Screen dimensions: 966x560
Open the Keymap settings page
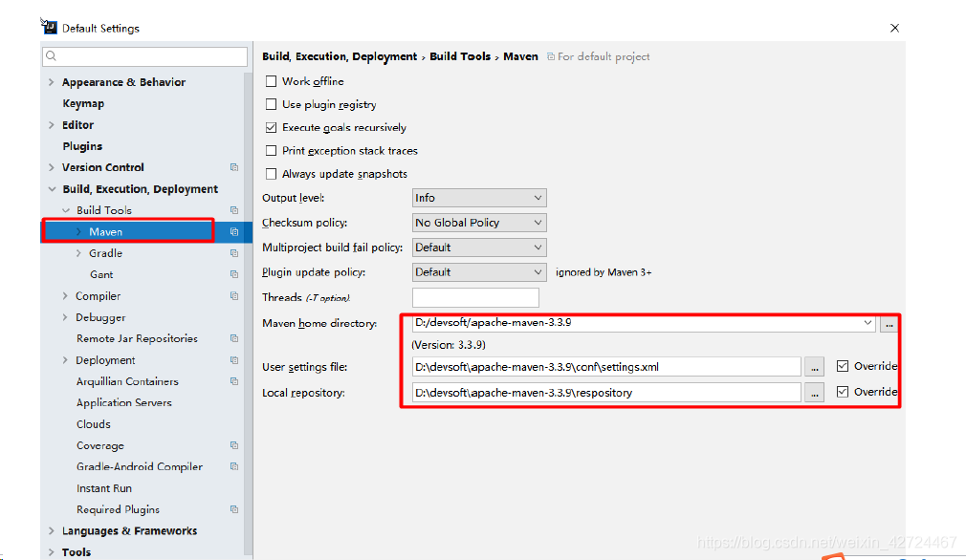point(83,103)
